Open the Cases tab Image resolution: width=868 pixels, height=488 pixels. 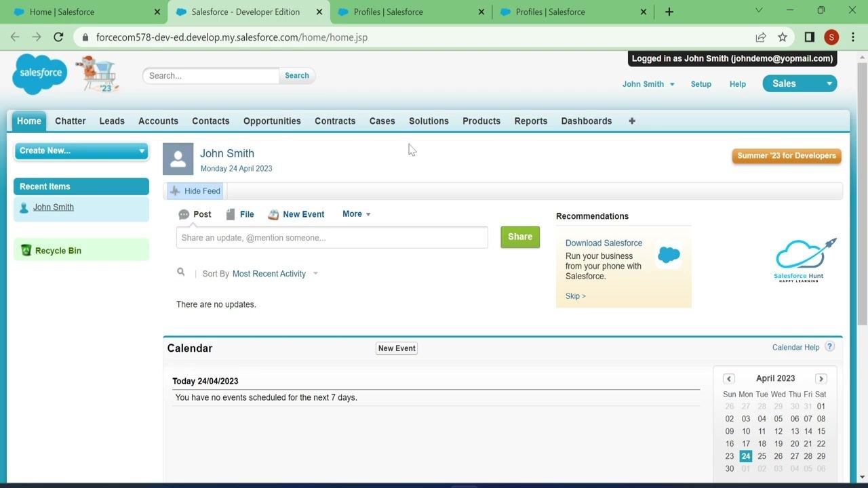382,121
